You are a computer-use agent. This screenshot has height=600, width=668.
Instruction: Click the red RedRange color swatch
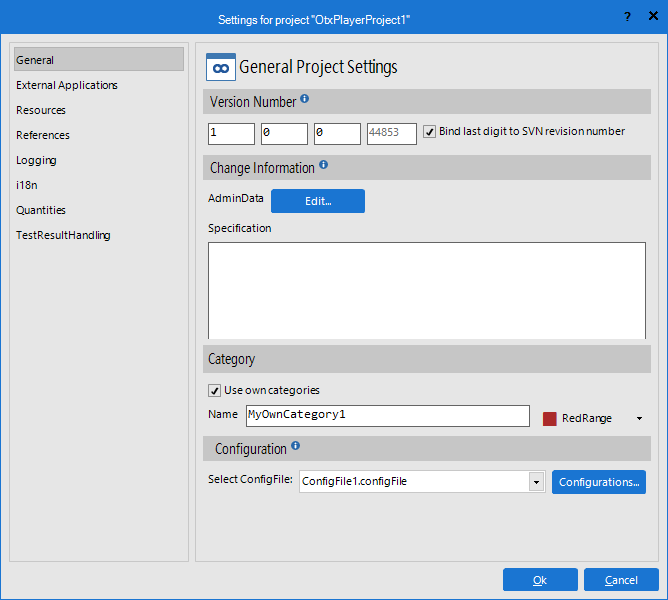[549, 419]
